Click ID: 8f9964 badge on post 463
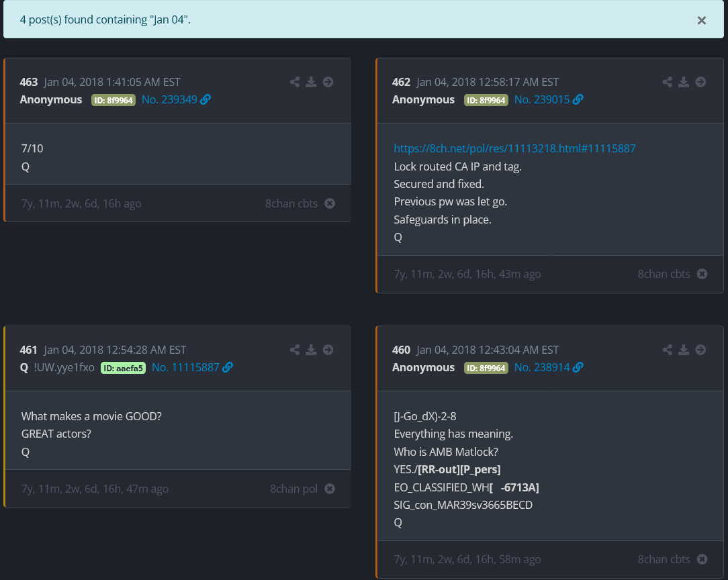This screenshot has width=728, height=580. (x=113, y=100)
